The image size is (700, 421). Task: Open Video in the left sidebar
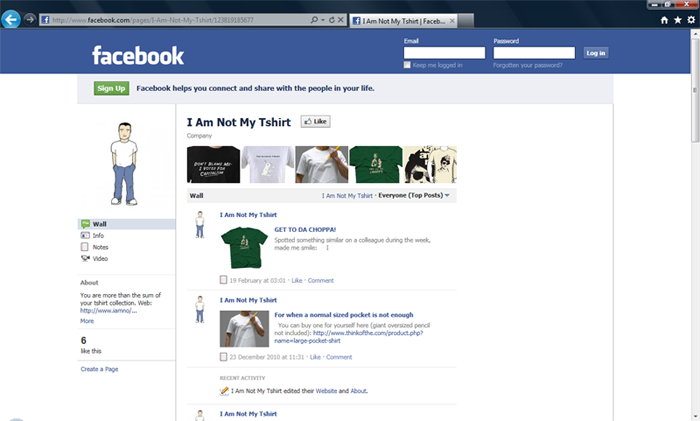tap(100, 258)
